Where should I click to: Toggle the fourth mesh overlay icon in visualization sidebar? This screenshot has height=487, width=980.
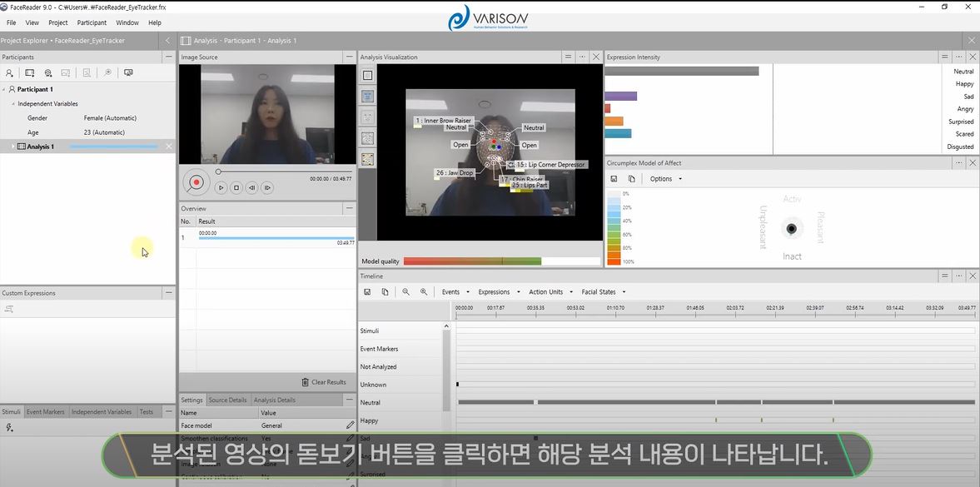367,138
